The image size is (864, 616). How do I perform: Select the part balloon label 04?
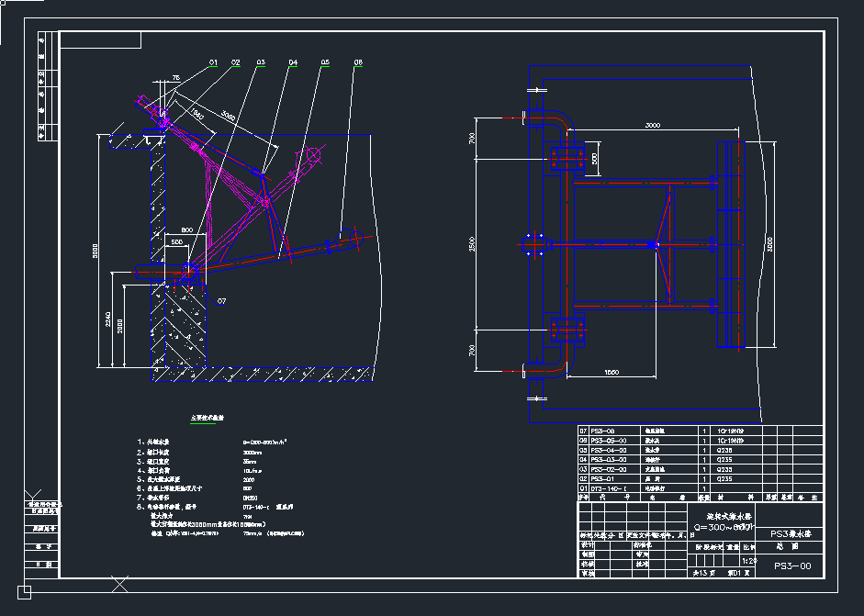click(x=292, y=62)
